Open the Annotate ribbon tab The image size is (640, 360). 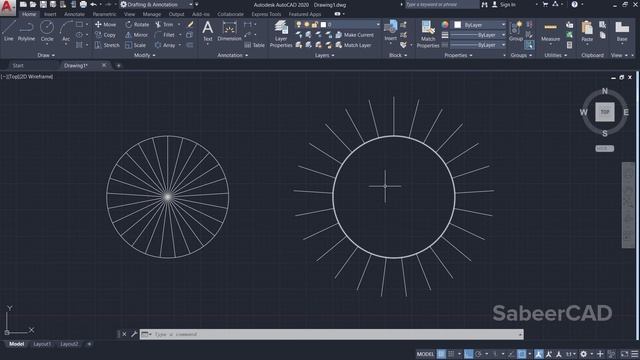pyautogui.click(x=74, y=14)
